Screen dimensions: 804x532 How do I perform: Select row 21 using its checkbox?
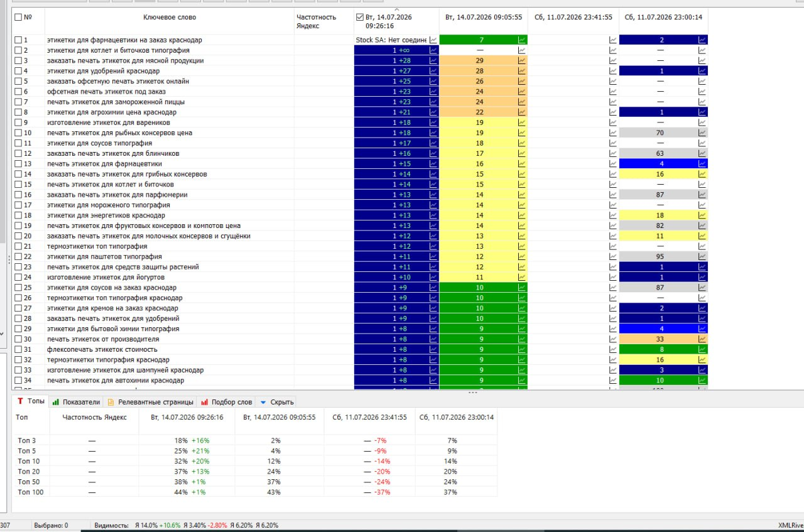coord(18,246)
